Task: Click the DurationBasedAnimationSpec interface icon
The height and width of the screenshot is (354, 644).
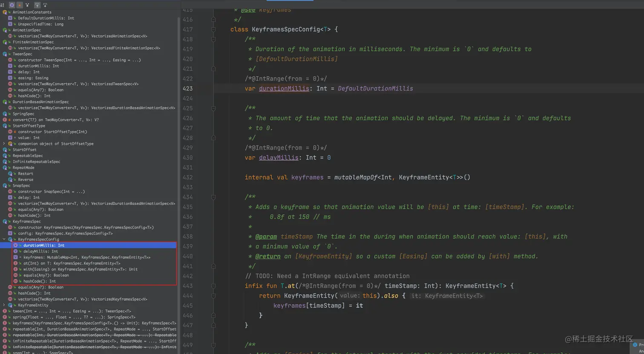Action: point(5,102)
